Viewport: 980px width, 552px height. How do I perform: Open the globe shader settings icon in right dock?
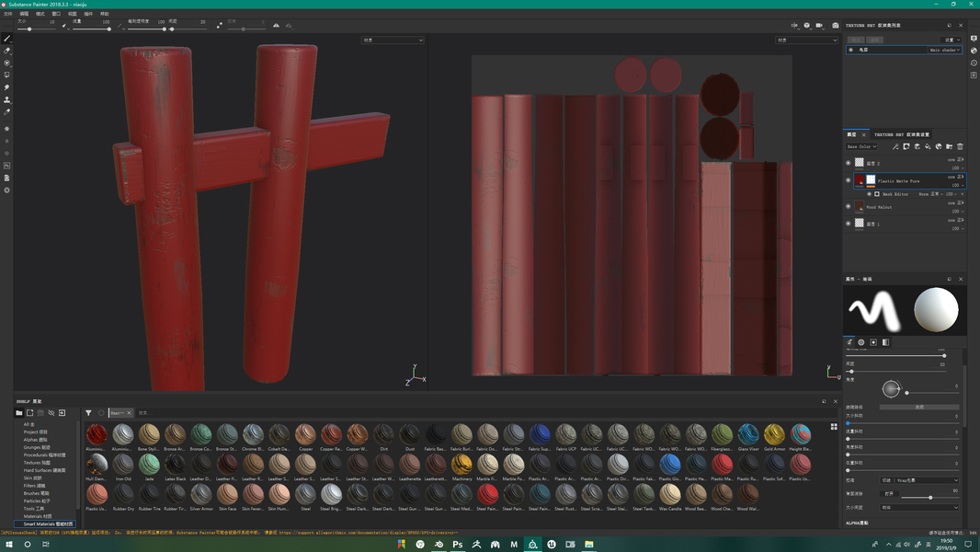(974, 51)
